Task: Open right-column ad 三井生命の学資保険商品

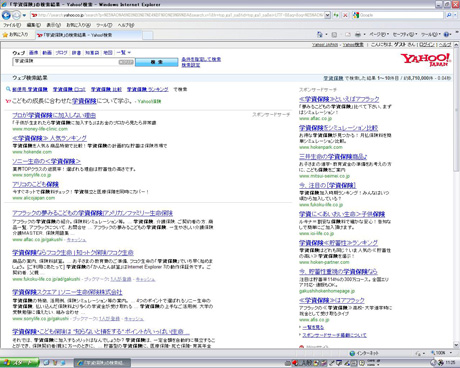Action: click(333, 156)
